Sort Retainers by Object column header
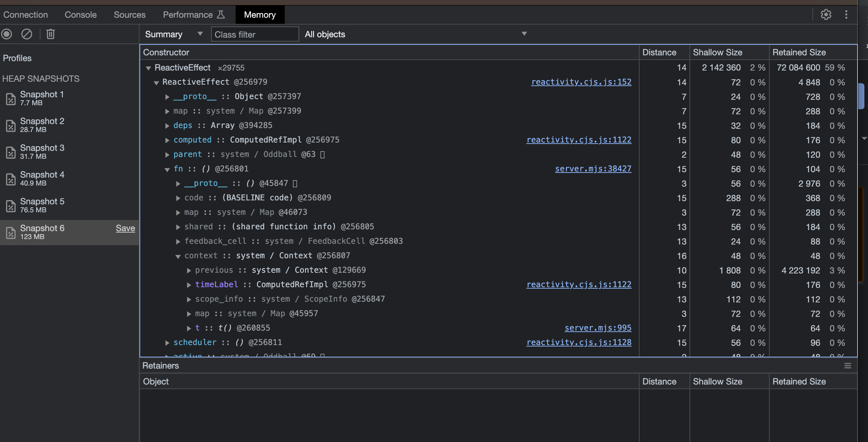Viewport: 868px width, 442px height. [x=390, y=382]
